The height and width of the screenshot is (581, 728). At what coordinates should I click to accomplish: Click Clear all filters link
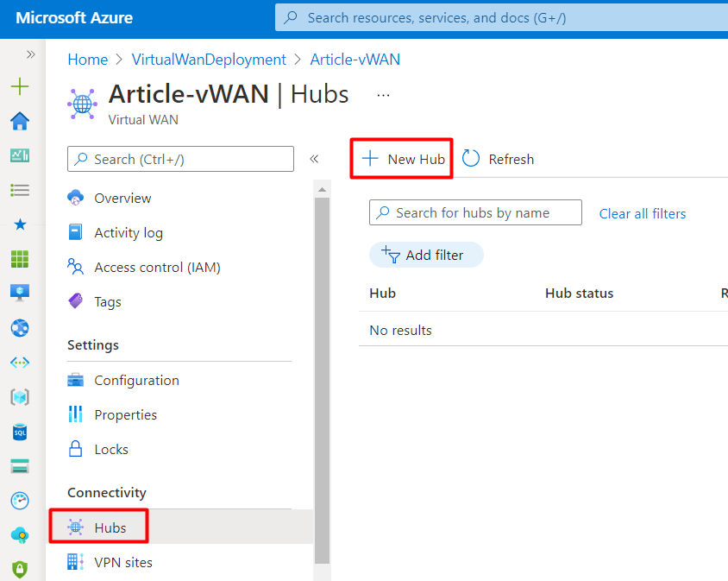pos(643,213)
